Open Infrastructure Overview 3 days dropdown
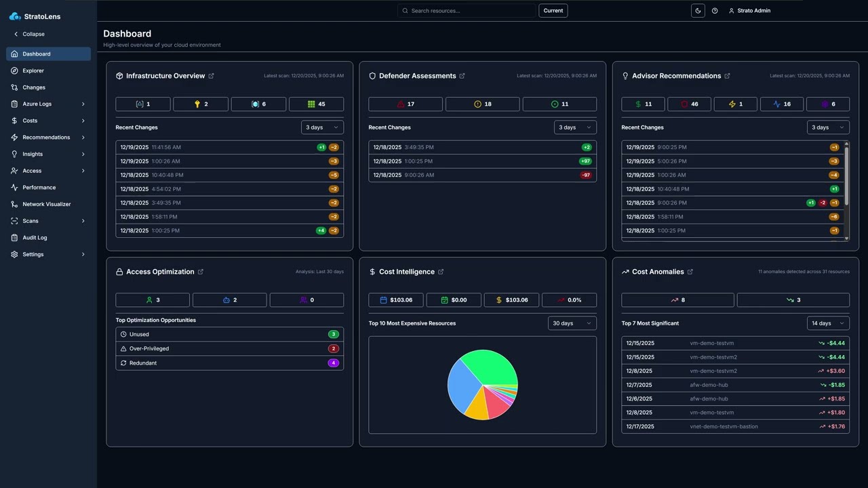868x488 pixels. click(322, 127)
